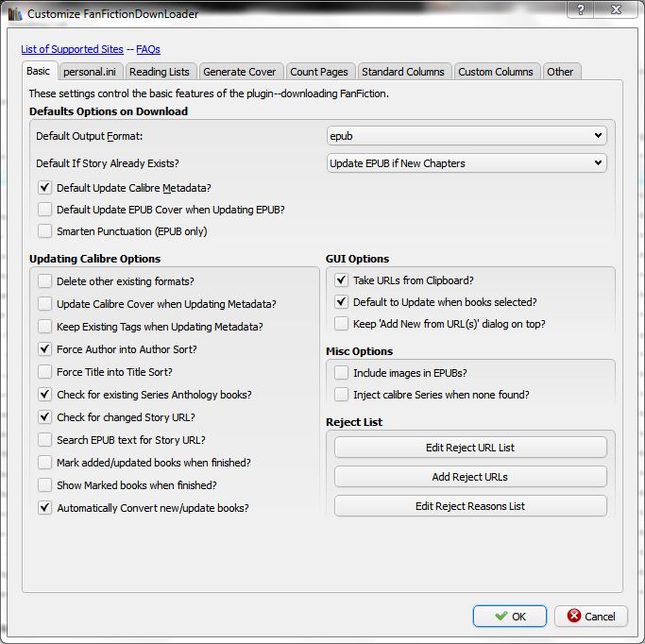Screen dimensions: 645x644
Task: Uncheck Take URLs from Clipboard
Action: click(341, 280)
